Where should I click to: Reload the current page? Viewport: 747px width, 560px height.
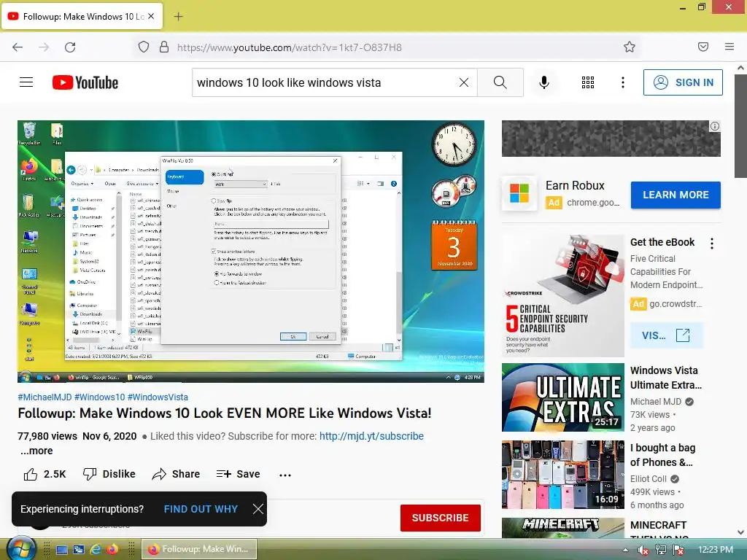tap(70, 47)
